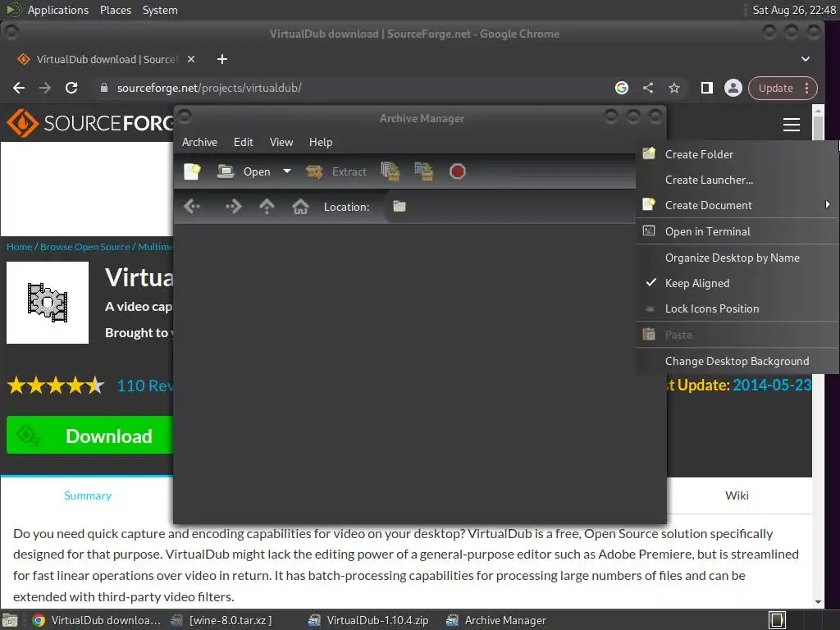Image resolution: width=840 pixels, height=630 pixels.
Task: Switch to VirtualDub-1.10.4.zip taskbar entry
Action: coord(370,620)
